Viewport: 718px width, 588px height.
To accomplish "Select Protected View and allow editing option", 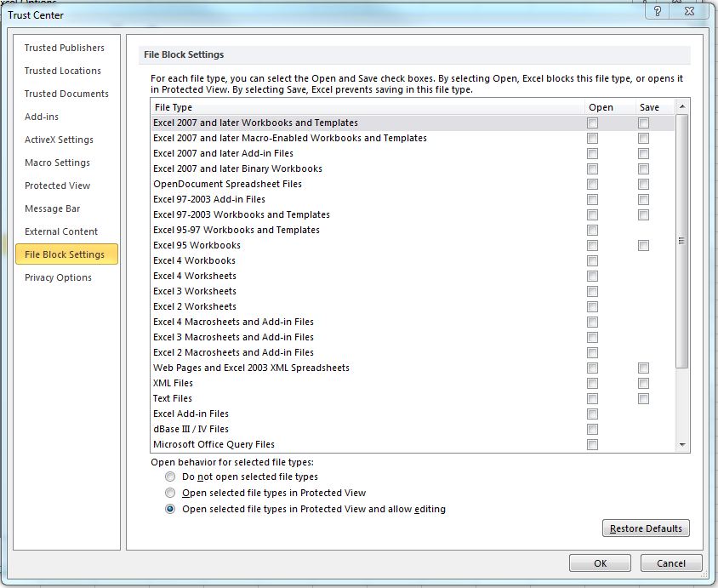I will point(170,509).
